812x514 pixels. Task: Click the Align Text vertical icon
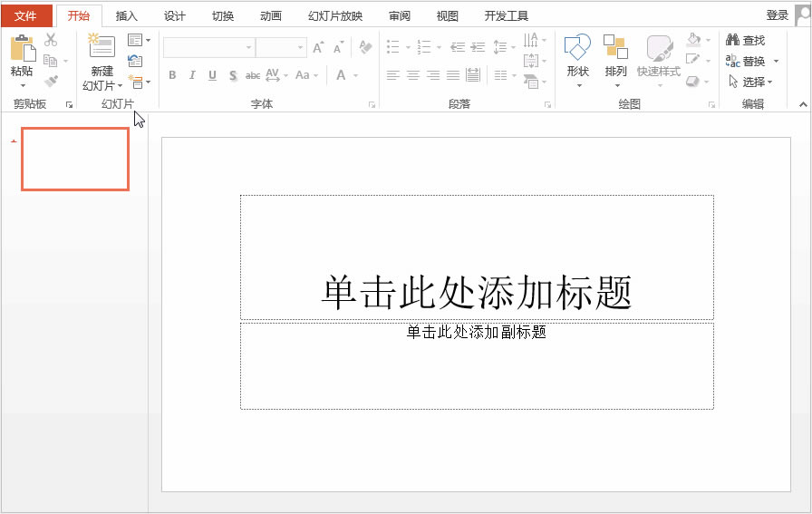[531, 61]
